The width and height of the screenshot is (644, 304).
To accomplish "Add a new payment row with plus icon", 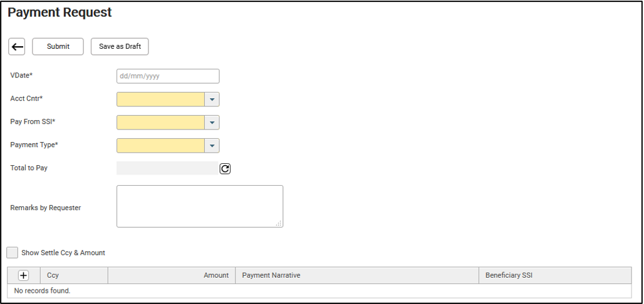I will pos(23,276).
